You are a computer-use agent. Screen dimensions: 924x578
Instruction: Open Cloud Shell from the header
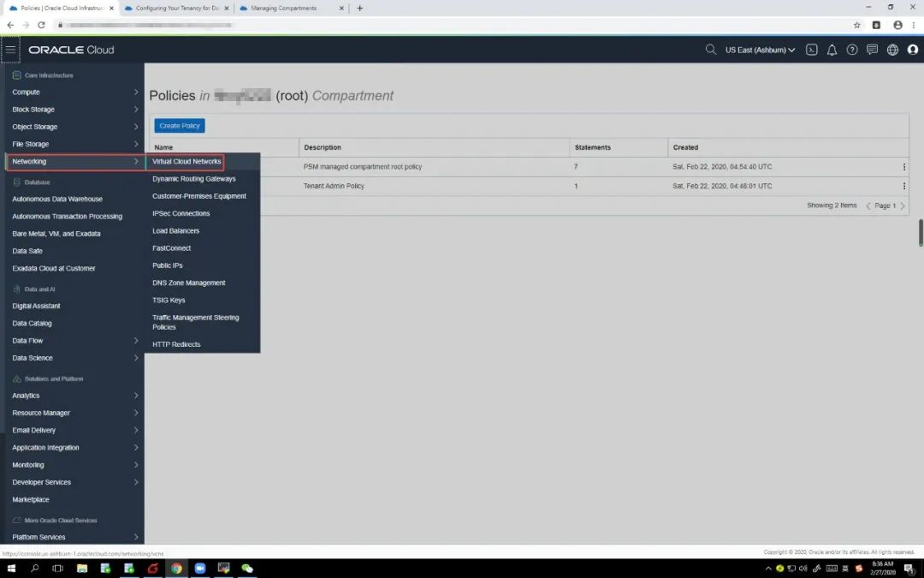point(812,50)
